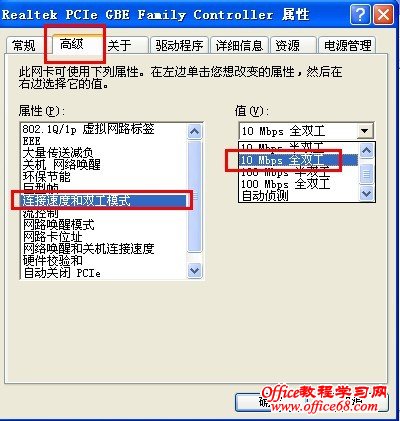Click property list scrollbar thumb
This screenshot has width=400, height=421.
194,197
